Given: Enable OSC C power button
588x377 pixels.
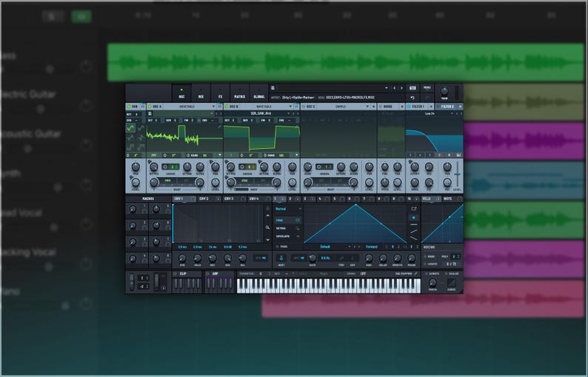Looking at the screenshot, I should click(x=304, y=107).
